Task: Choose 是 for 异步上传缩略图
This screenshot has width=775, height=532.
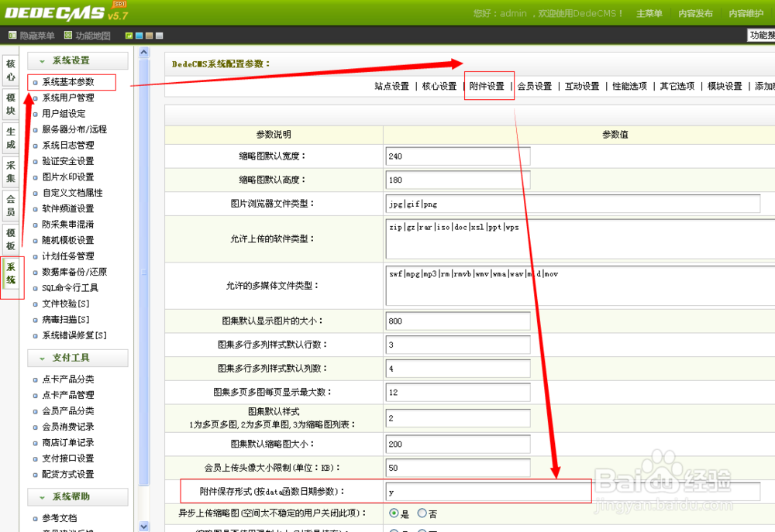Action: tap(394, 513)
